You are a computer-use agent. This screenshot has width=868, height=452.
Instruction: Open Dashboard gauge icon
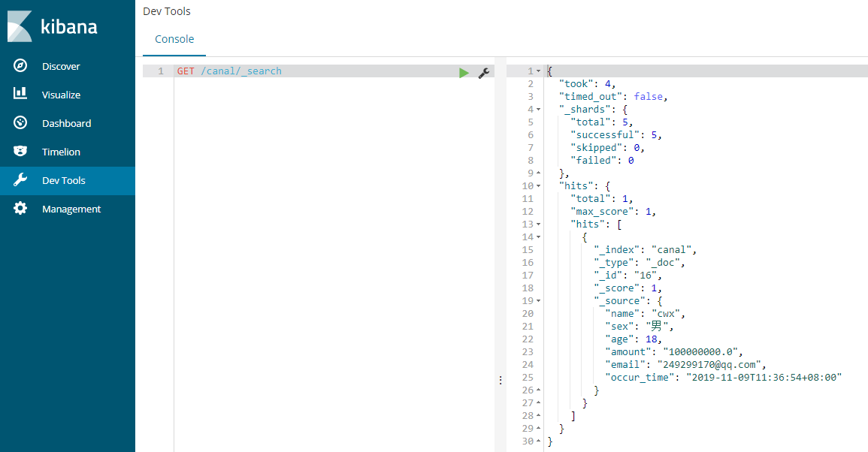click(x=20, y=123)
